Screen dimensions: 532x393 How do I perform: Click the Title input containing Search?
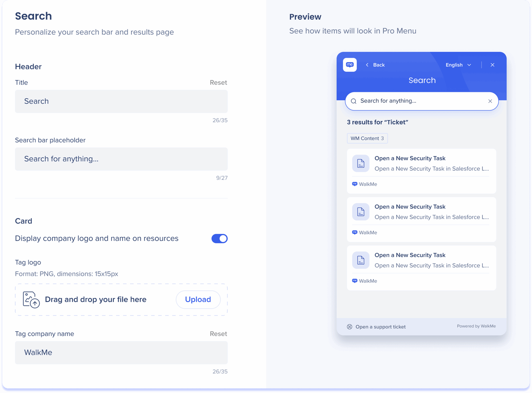(121, 101)
